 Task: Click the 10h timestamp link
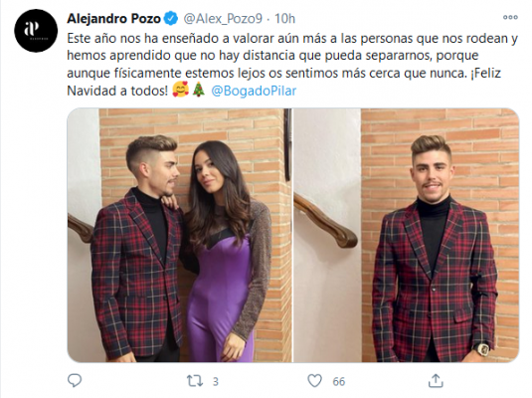pyautogui.click(x=284, y=18)
